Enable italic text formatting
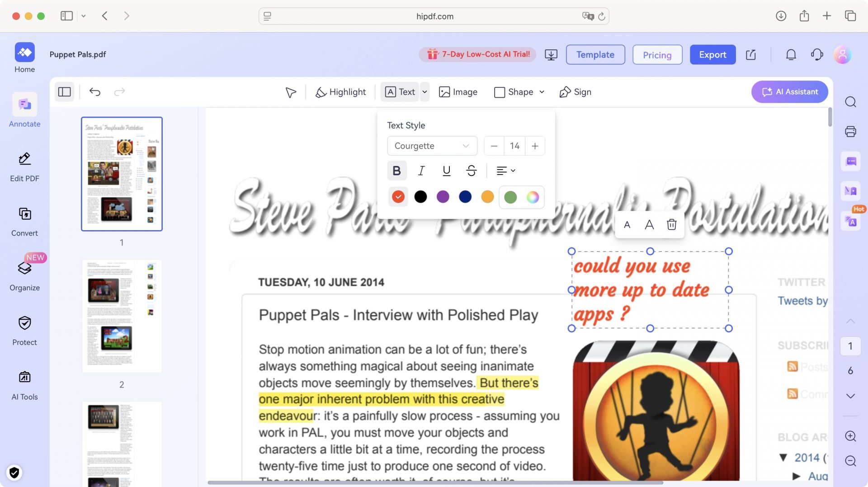The width and height of the screenshot is (868, 487). click(x=421, y=170)
